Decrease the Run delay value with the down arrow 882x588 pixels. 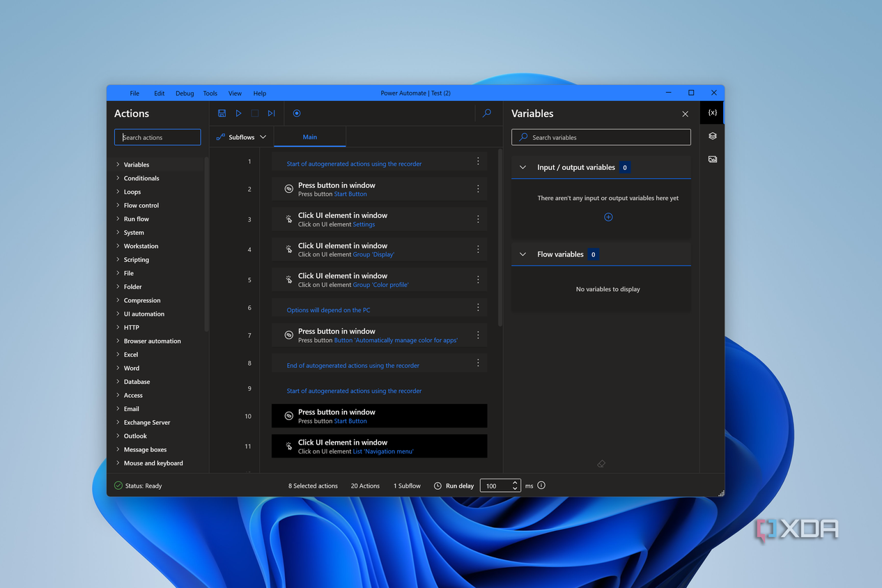pos(515,489)
